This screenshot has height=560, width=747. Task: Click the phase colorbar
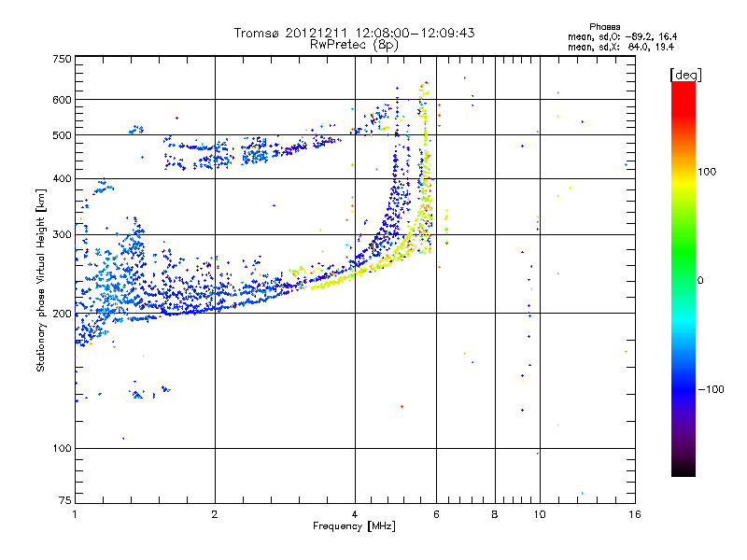tap(684, 279)
